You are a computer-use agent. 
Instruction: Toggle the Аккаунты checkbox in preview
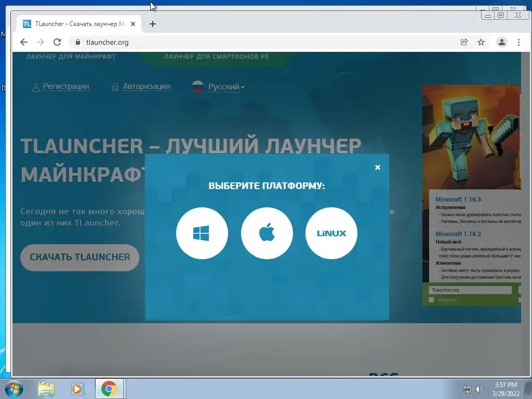pos(431,300)
